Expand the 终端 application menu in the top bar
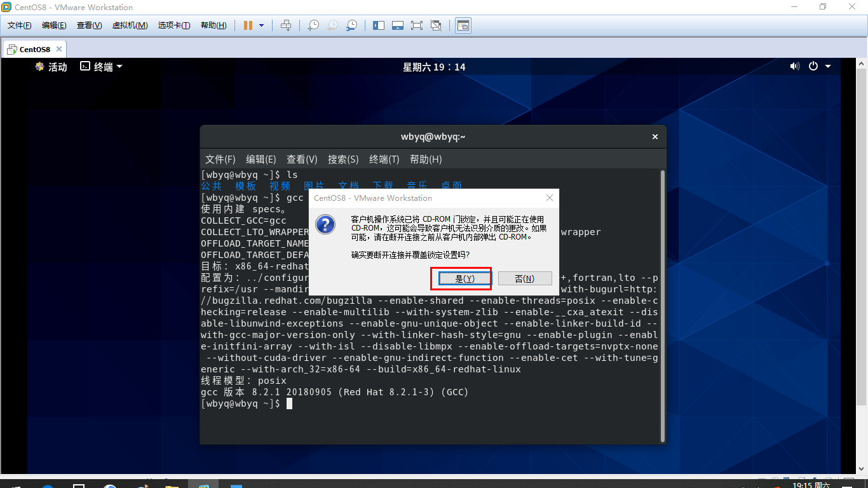868x488 pixels. [x=101, y=67]
